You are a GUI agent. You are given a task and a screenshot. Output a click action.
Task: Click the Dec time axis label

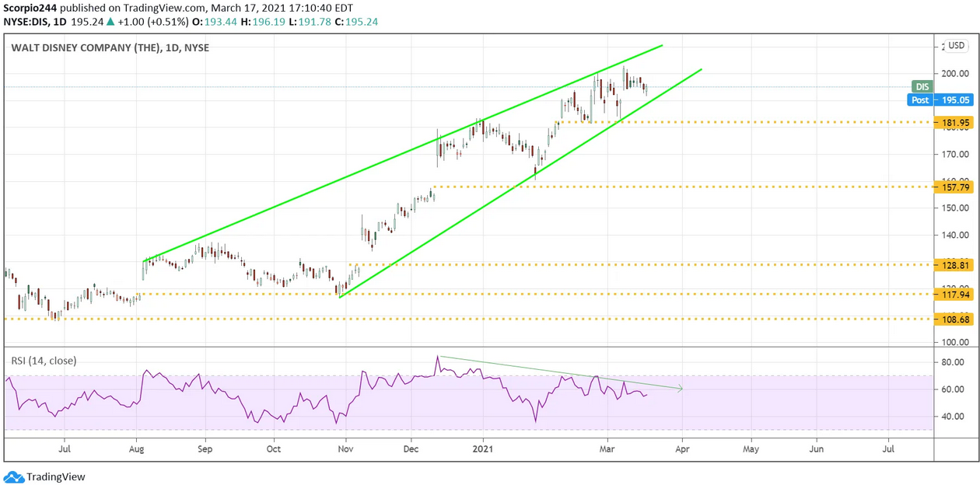(x=411, y=449)
